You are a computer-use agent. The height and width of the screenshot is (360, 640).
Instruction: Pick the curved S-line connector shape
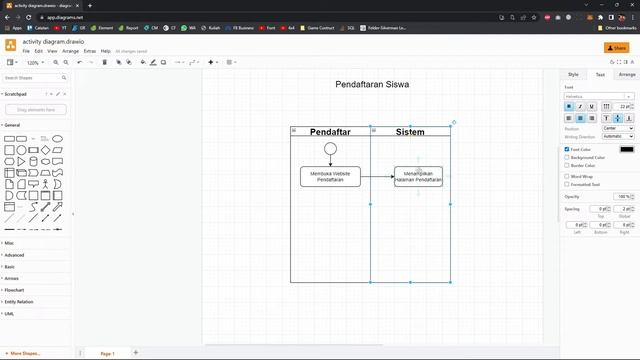click(x=33, y=207)
